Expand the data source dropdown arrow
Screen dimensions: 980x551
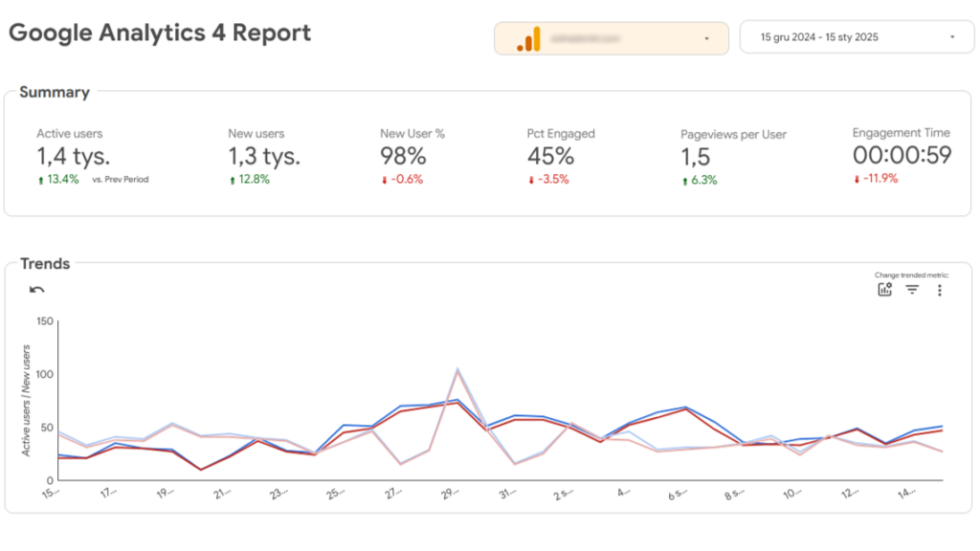(706, 38)
